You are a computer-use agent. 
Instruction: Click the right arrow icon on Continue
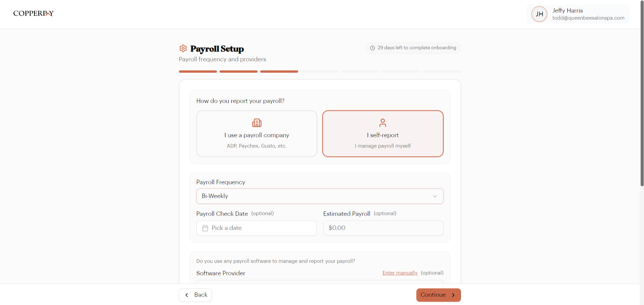click(x=453, y=295)
